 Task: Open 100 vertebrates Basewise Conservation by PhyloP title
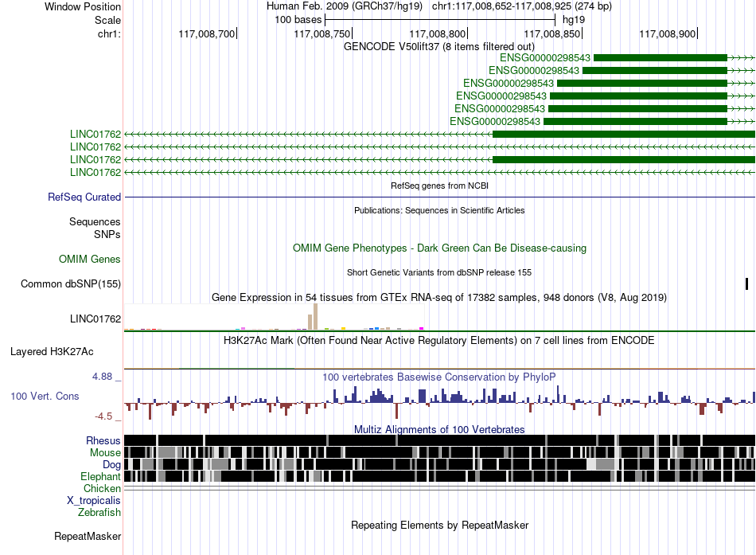click(439, 377)
